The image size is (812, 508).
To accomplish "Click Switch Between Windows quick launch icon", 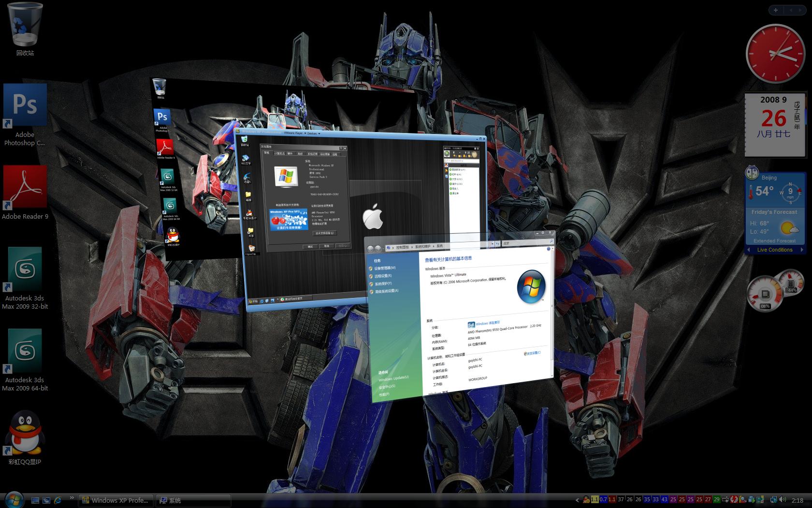I will tap(46, 500).
